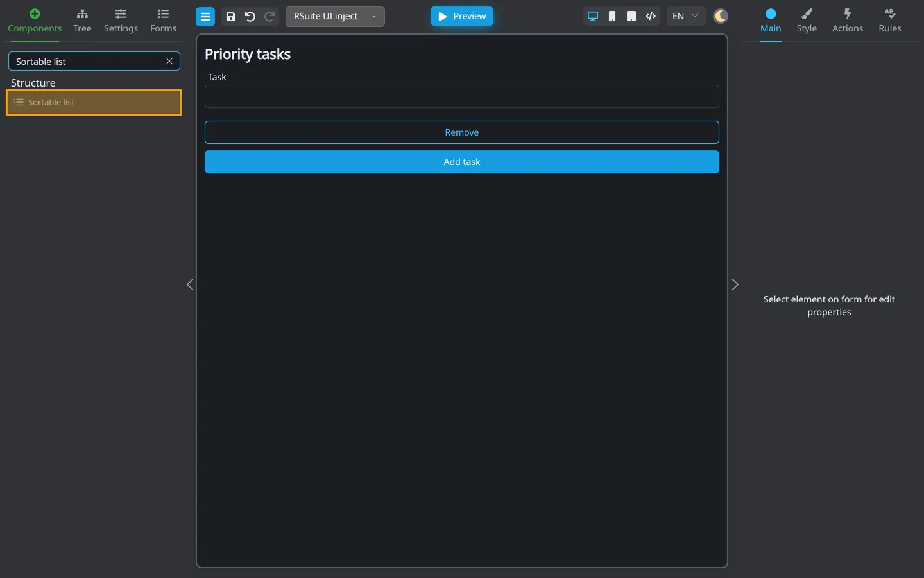Undo the last change
Viewport: 924px width, 578px height.
(x=250, y=17)
